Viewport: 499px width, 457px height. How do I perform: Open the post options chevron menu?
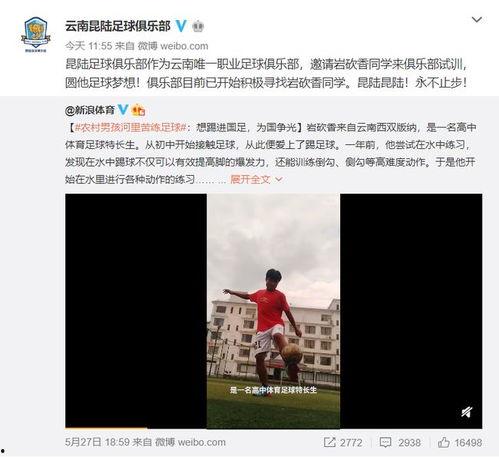(477, 20)
